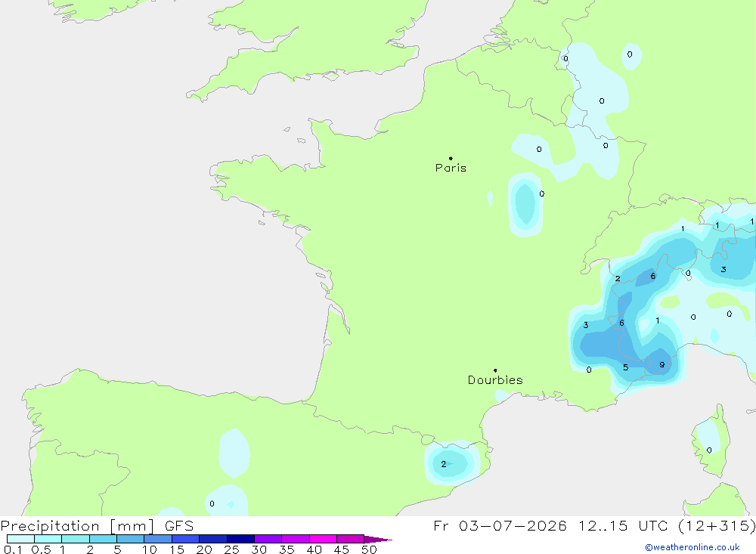Screen dimensions: 756x554
Task: Click the 0.1–0.5 mm legend color swatch
Action: coord(20,539)
